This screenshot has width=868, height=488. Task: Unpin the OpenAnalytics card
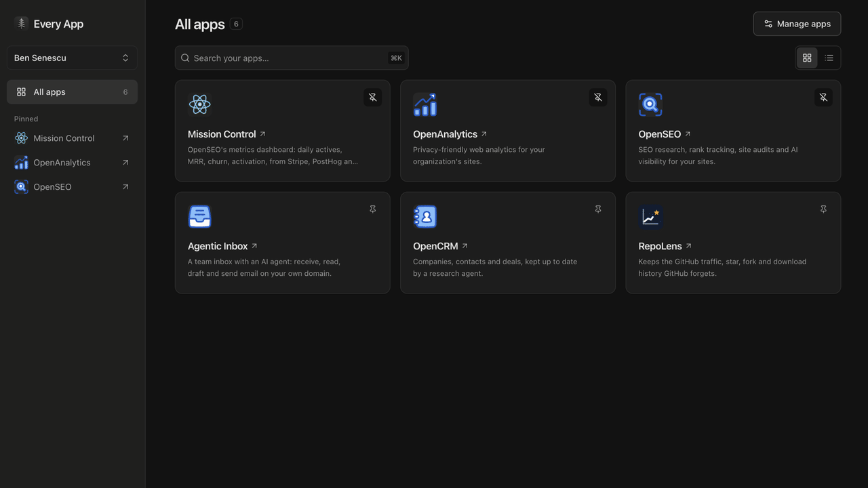[597, 98]
